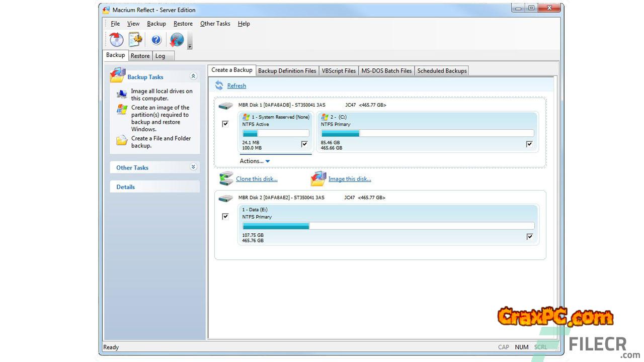Click the globe with red arrow toolbar icon
The height and width of the screenshot is (362, 644).
point(177,40)
